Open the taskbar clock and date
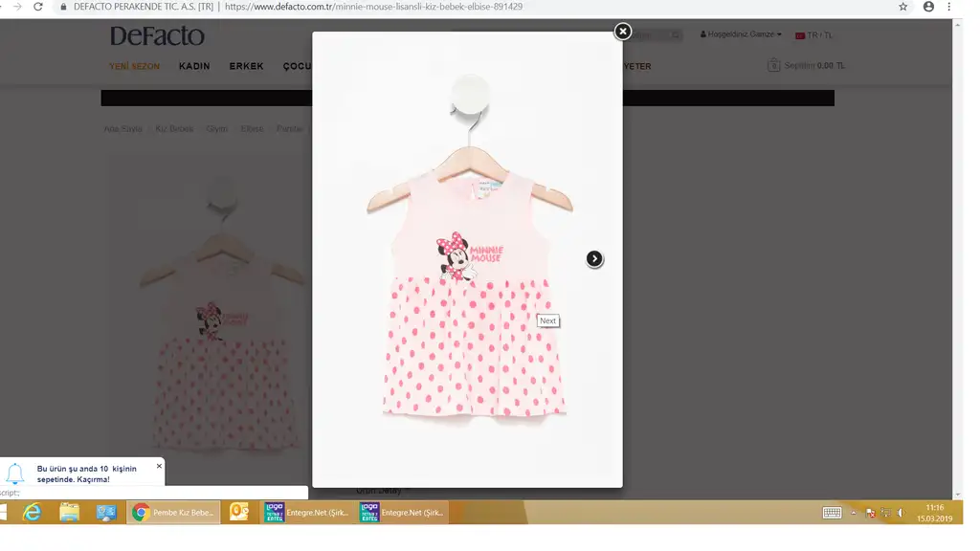 [x=935, y=513]
